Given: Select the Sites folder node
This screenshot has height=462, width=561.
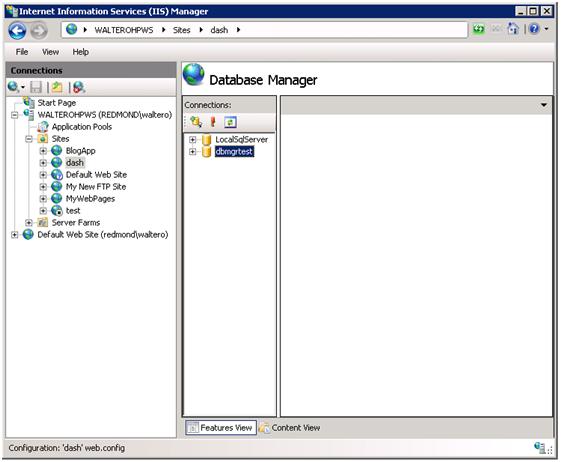Looking at the screenshot, I should coord(60,139).
